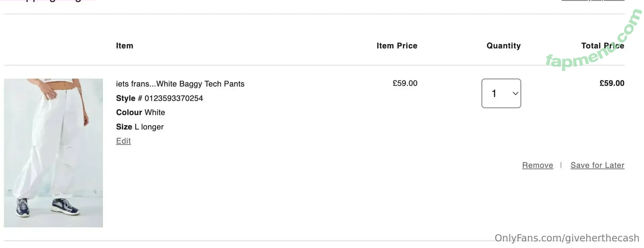Click the Quantity column header
This screenshot has width=644, height=248.
point(503,46)
